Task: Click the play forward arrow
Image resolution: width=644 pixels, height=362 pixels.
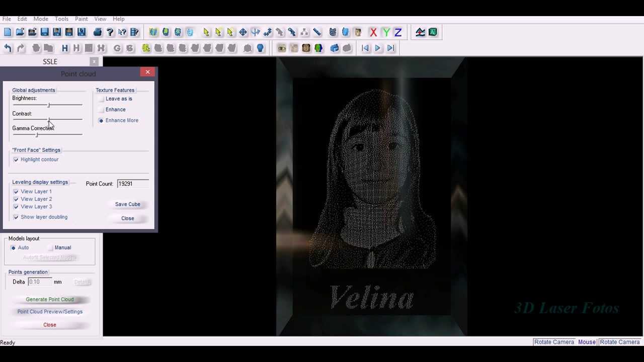Action: pos(378,48)
